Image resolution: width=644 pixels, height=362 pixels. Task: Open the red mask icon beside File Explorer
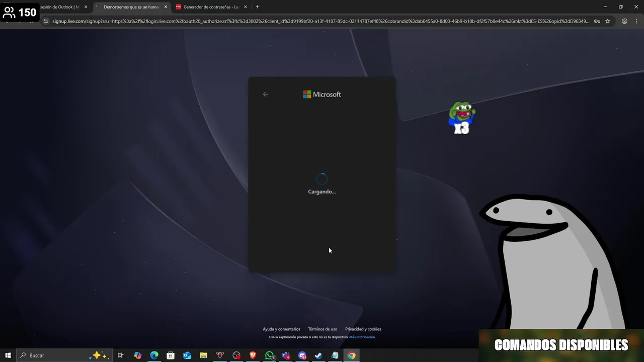point(220,355)
